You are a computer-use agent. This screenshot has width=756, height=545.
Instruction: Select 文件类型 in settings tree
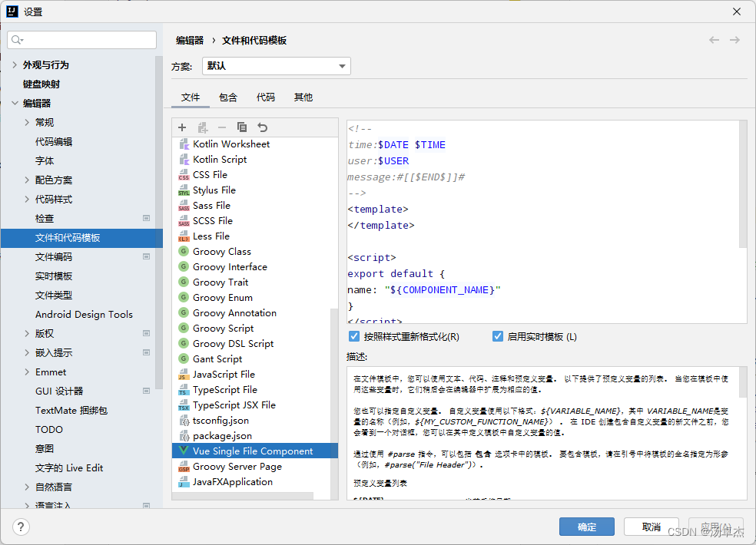54,296
